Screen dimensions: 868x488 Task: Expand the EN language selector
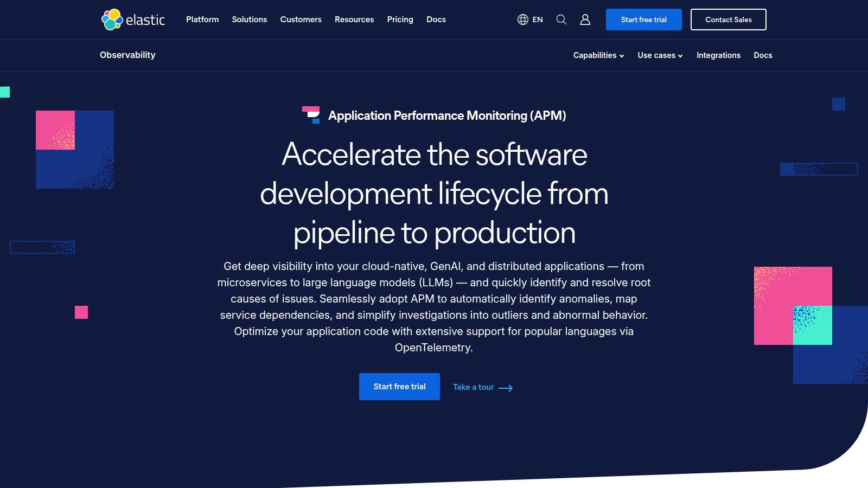point(529,20)
